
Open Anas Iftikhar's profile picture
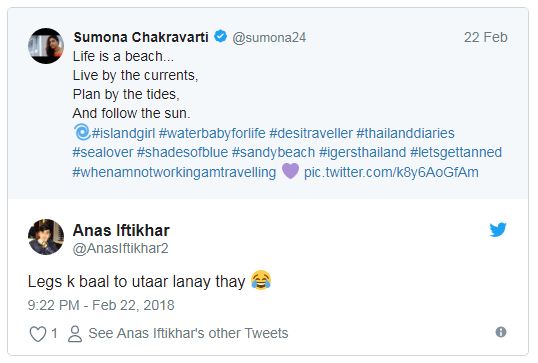click(x=46, y=237)
